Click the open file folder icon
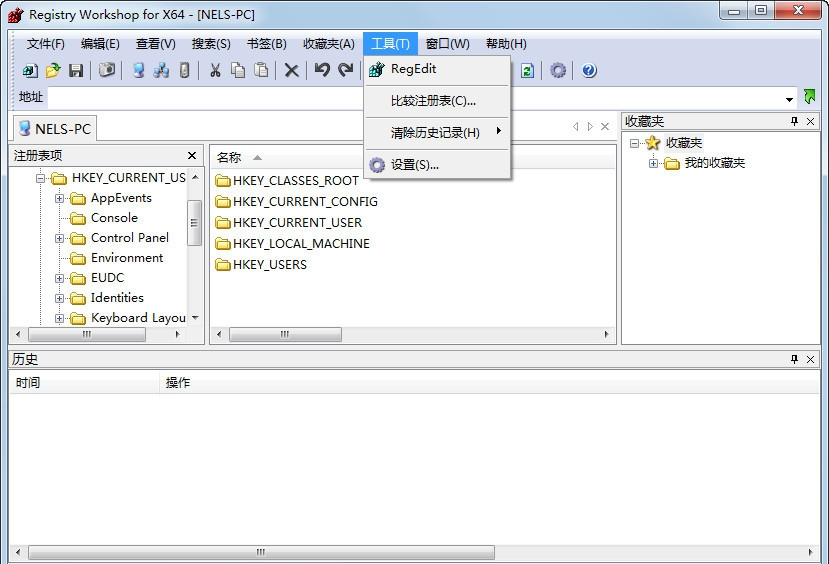 (x=53, y=70)
